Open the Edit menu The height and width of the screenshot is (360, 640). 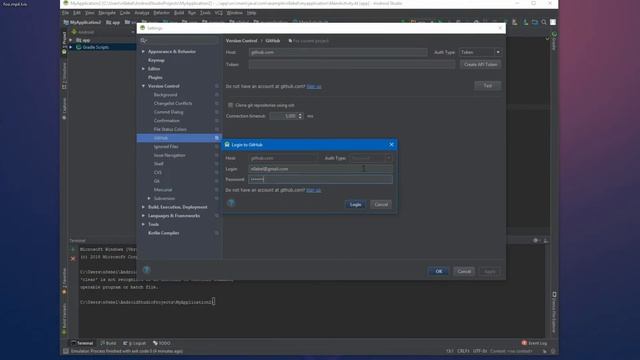(x=77, y=13)
